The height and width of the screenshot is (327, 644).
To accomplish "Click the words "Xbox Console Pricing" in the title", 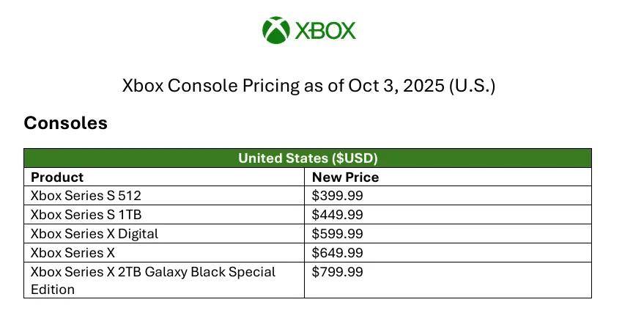I will point(212,86).
